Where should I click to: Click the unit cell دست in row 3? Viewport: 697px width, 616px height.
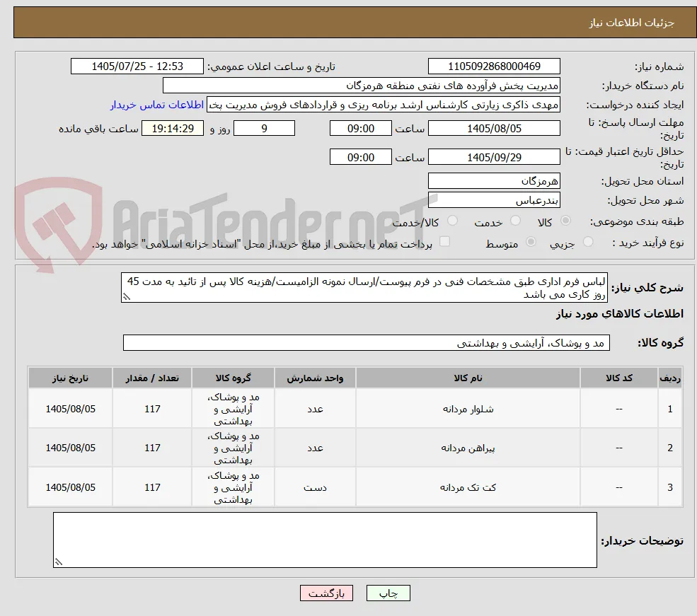[x=315, y=487]
